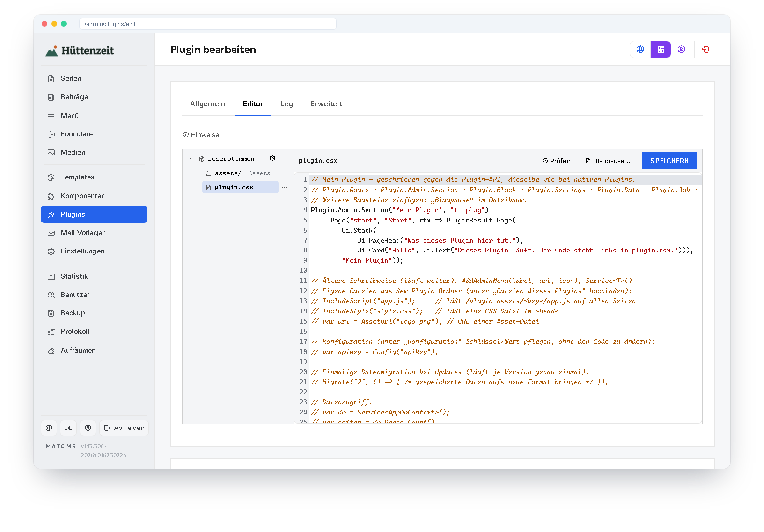Screen dimensions: 764x532
Task: Open the Seiten section in sidebar
Action: 94,78
